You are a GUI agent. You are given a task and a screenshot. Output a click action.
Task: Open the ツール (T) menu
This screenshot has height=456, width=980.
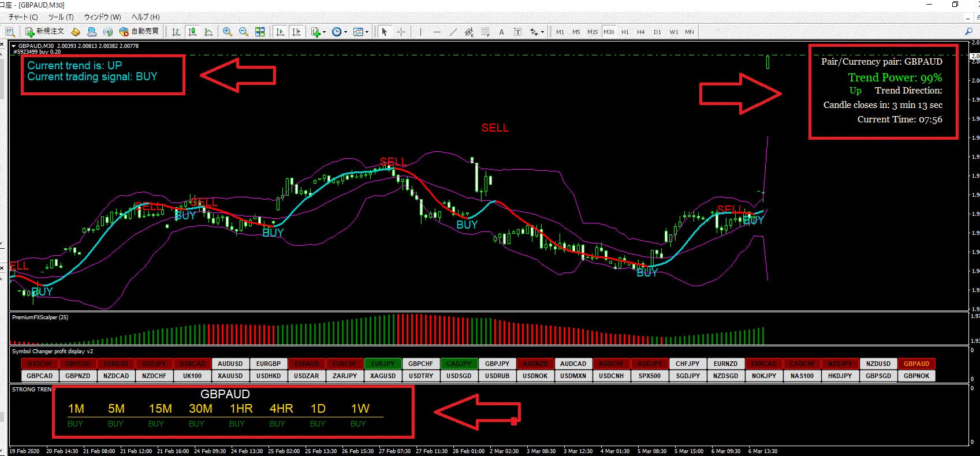(61, 17)
